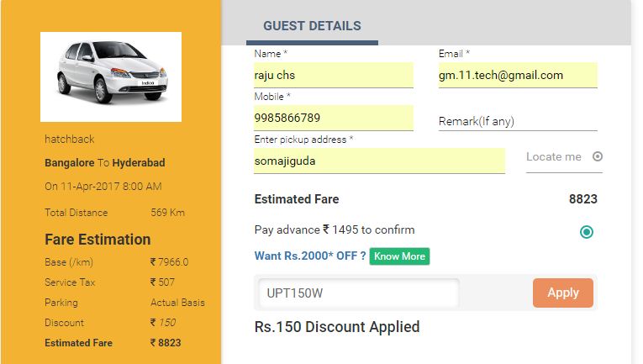Open the Guest Details tab
The width and height of the screenshot is (643, 364).
point(312,26)
